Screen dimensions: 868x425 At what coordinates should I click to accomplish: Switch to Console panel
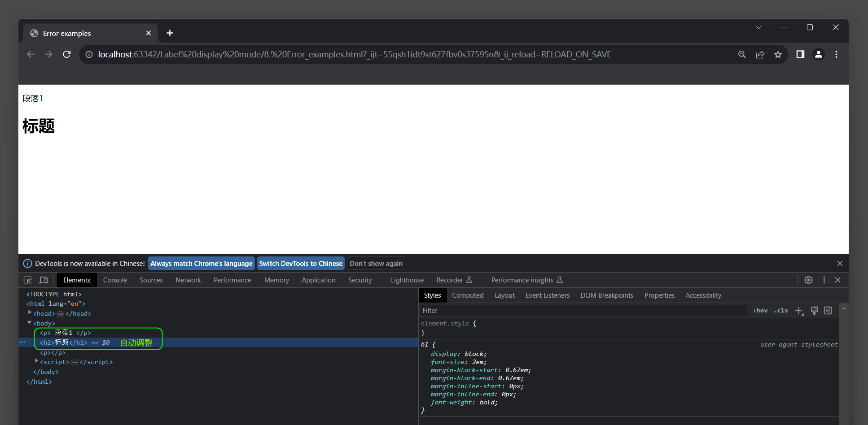coord(115,280)
